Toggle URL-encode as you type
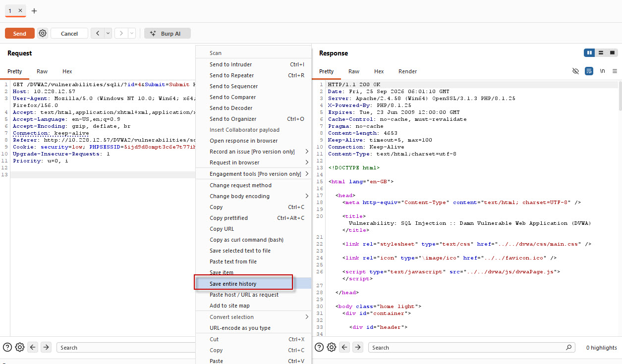Image resolution: width=622 pixels, height=364 pixels. click(x=254, y=328)
